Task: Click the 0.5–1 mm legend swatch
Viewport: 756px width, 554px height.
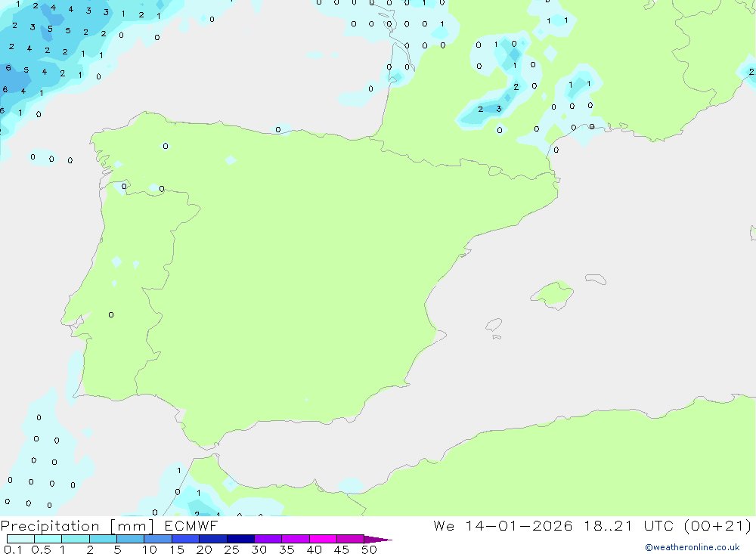Action: point(48,539)
